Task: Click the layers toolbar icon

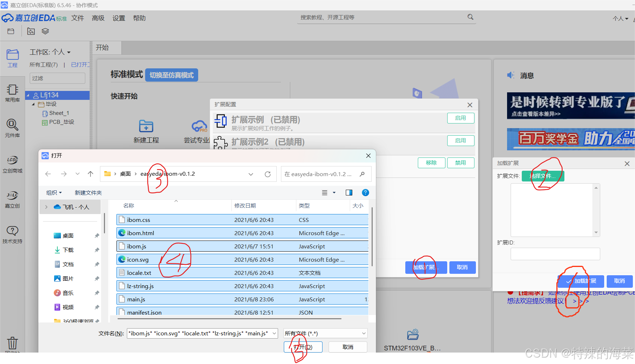Action: tap(45, 31)
